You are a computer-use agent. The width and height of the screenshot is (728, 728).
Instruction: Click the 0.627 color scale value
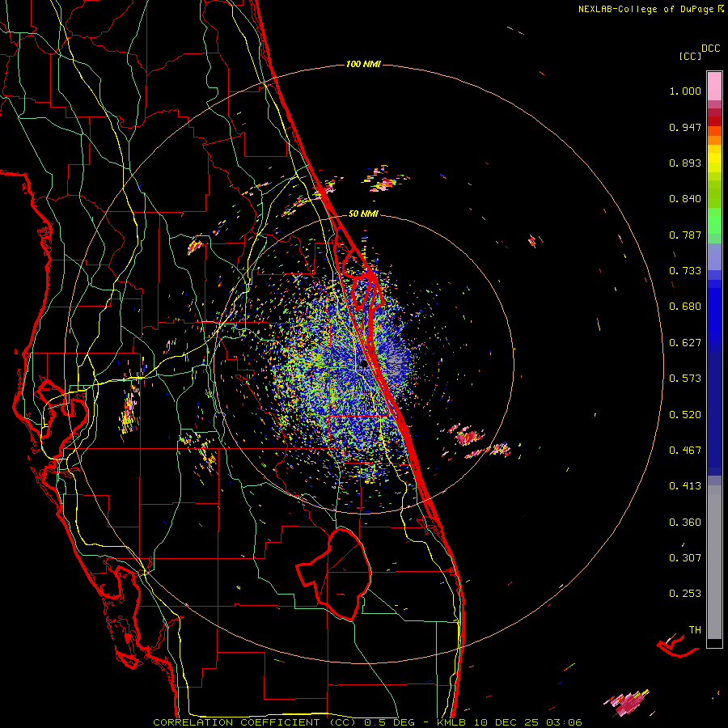pos(685,343)
